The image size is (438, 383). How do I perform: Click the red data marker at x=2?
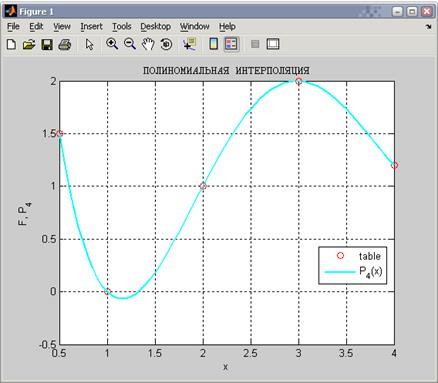click(x=203, y=186)
